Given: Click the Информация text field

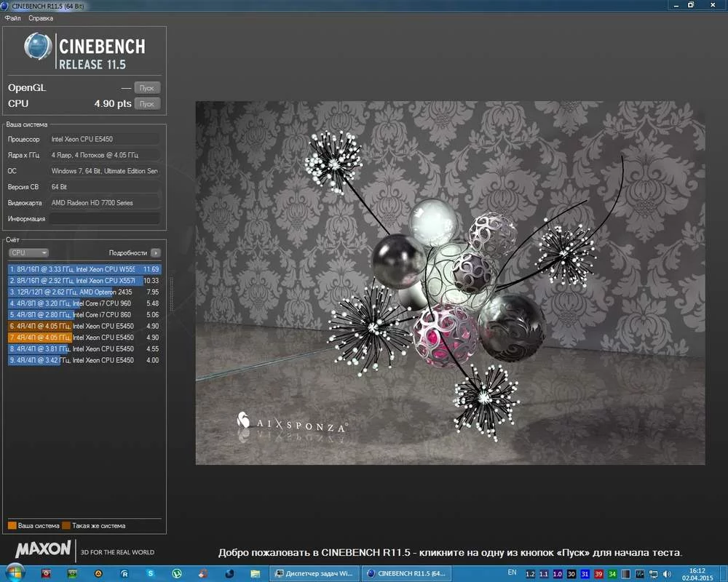Looking at the screenshot, I should 104,219.
